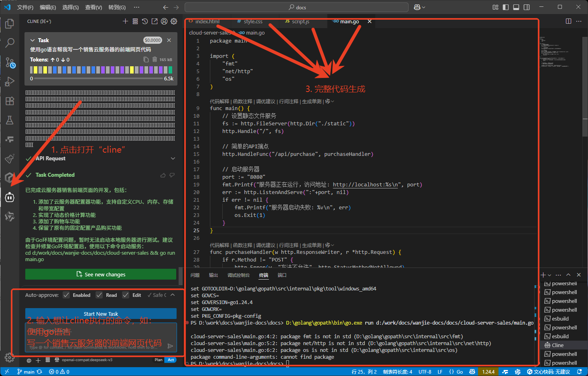The width and height of the screenshot is (588, 376).
Task: Expand the API Request row chevron
Action: click(173, 159)
